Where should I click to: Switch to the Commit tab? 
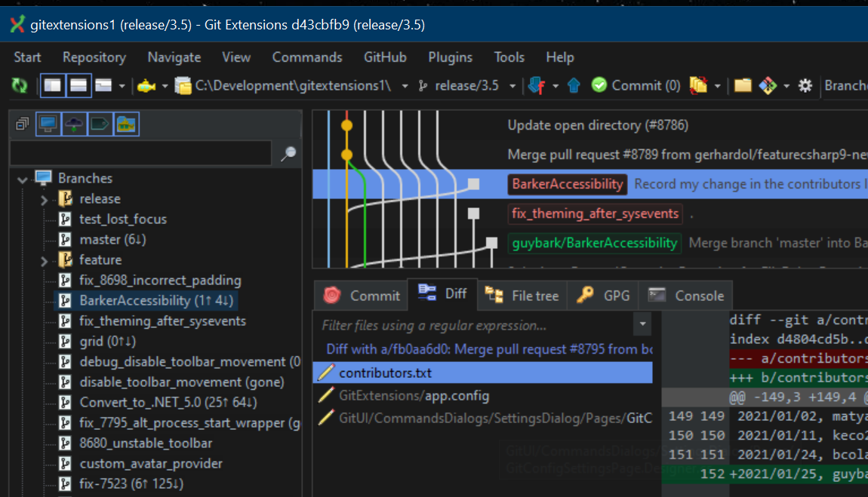tap(361, 296)
